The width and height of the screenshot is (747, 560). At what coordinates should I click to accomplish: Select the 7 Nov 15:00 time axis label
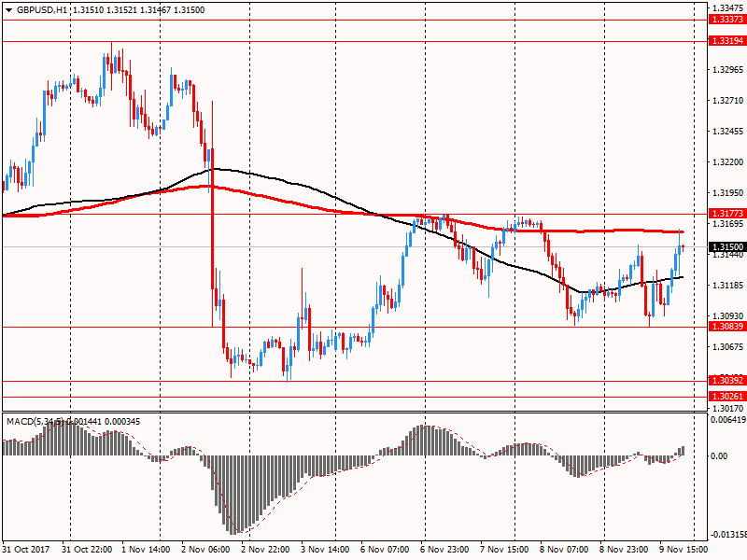click(x=504, y=549)
